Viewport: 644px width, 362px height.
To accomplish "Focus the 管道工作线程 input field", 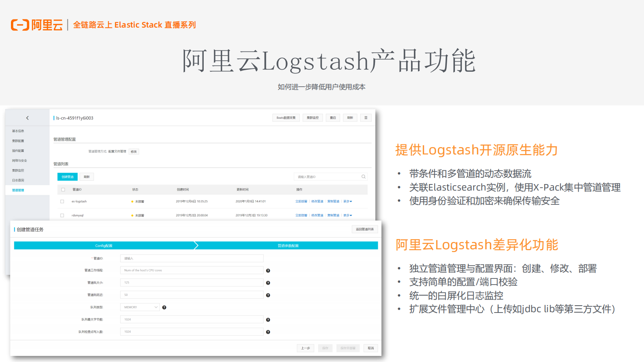I will pyautogui.click(x=192, y=270).
